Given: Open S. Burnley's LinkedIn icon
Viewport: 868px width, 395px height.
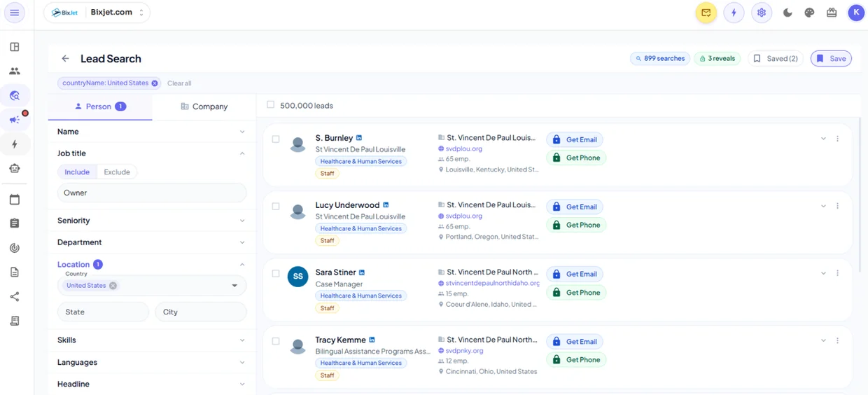Looking at the screenshot, I should [x=359, y=138].
